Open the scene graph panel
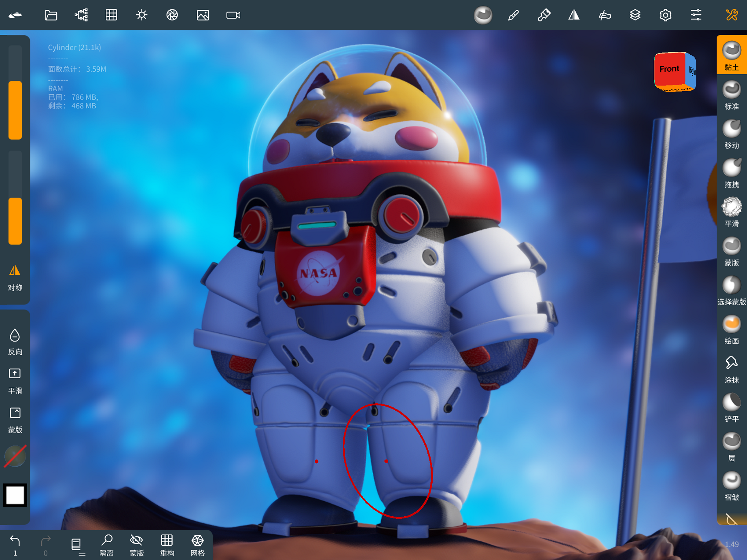This screenshot has width=747, height=560. (81, 15)
